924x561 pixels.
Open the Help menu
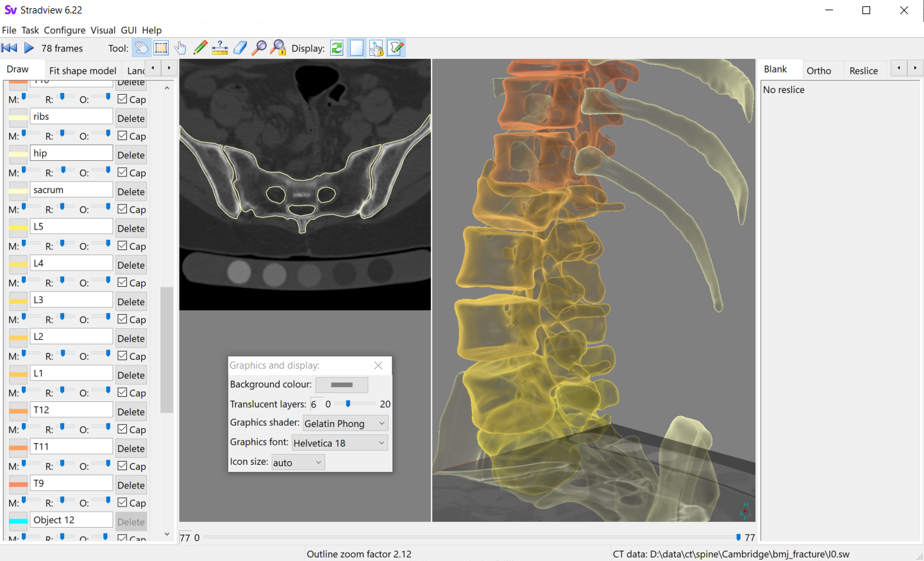point(152,30)
